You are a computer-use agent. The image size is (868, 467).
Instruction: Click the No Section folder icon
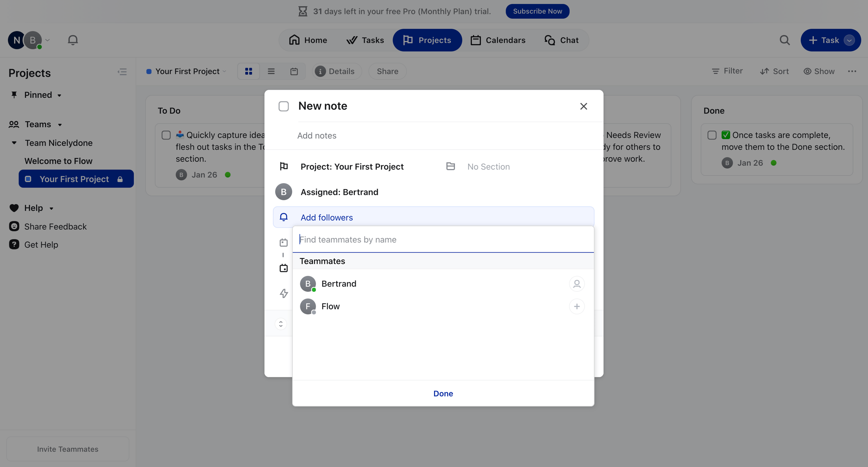(x=451, y=167)
